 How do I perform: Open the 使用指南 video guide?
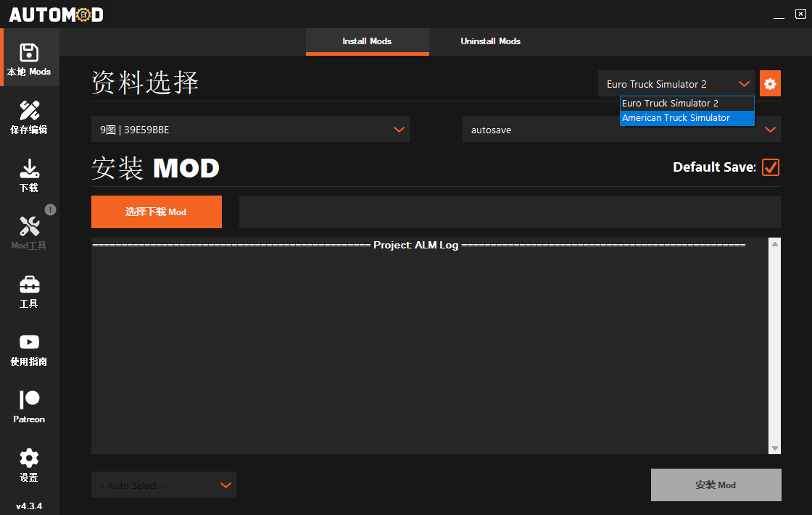[29, 349]
